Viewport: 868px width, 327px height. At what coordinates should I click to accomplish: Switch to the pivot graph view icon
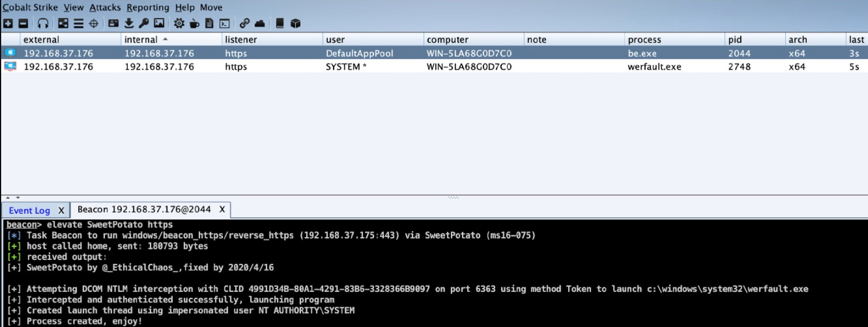pos(64,24)
